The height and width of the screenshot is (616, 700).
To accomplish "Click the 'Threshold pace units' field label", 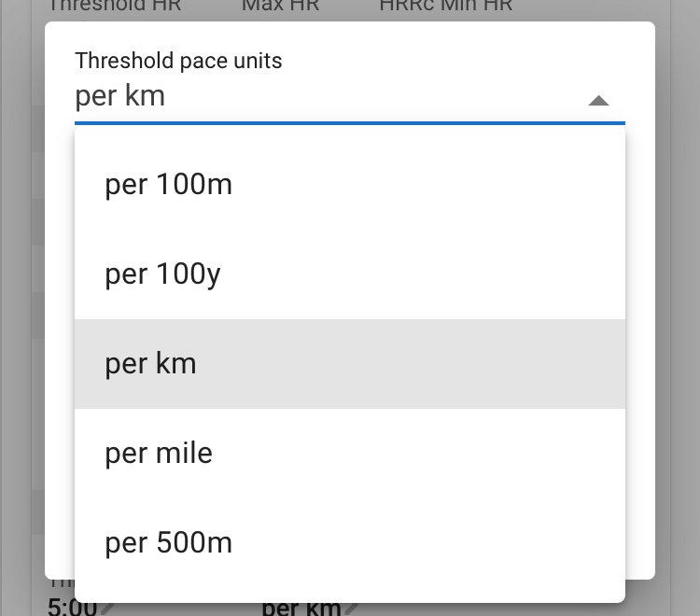I will (x=178, y=62).
